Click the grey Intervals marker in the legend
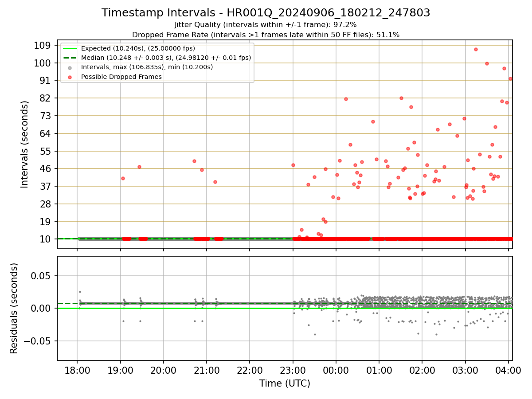Viewport: 532px width, 399px height. click(x=70, y=67)
